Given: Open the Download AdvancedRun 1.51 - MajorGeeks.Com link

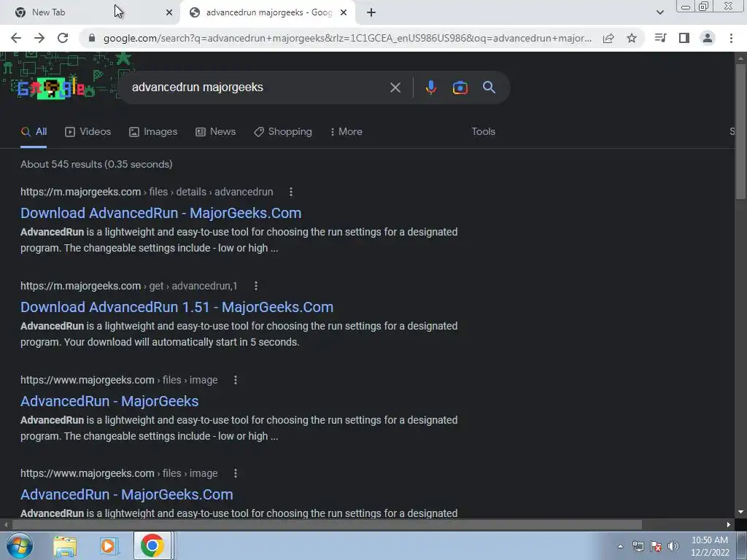Looking at the screenshot, I should point(177,307).
